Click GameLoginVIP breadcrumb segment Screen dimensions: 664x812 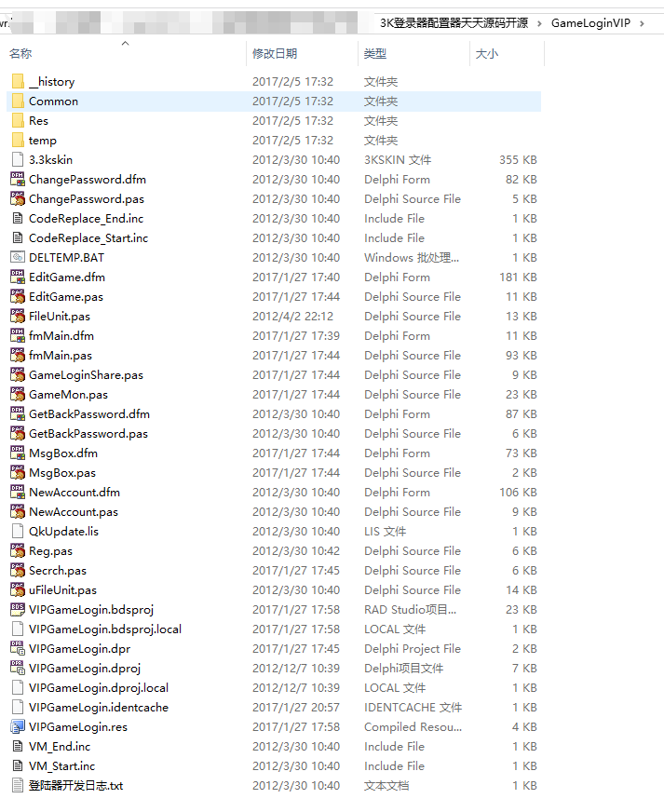click(x=590, y=22)
